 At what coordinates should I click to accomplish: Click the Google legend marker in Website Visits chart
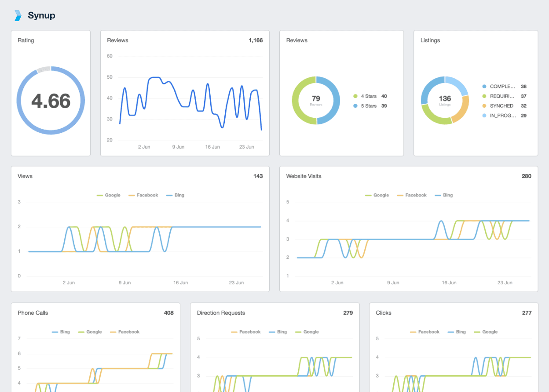[368, 195]
